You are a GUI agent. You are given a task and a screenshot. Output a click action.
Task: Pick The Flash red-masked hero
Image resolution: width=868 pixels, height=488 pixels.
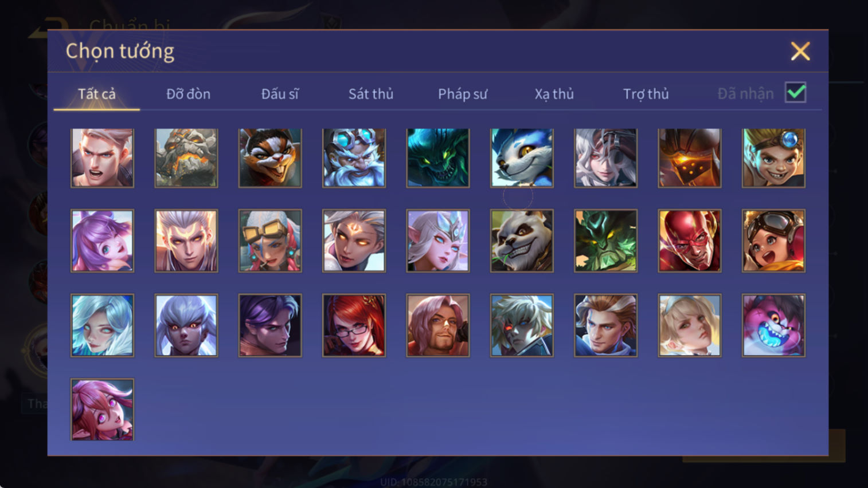coord(690,241)
